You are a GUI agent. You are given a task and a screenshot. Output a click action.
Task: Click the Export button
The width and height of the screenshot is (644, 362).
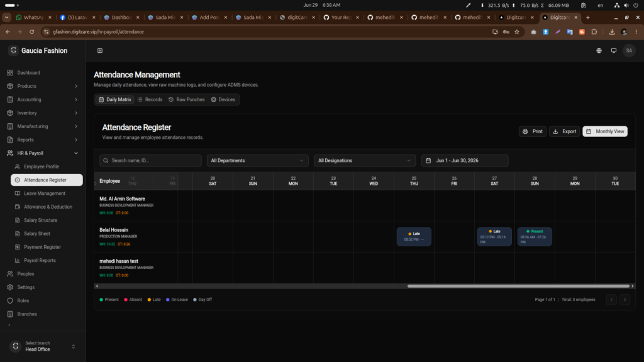564,131
